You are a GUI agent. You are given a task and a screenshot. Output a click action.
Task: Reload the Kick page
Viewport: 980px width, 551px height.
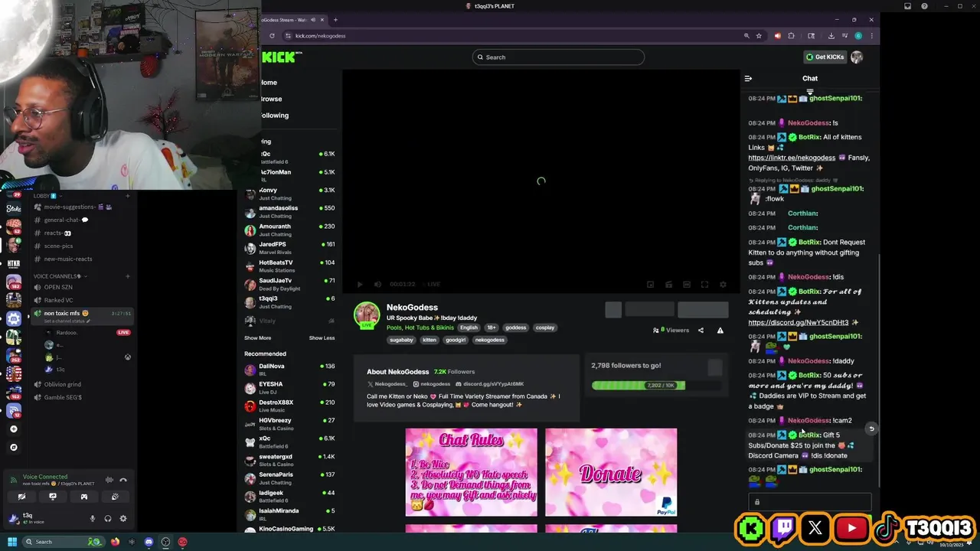[272, 36]
